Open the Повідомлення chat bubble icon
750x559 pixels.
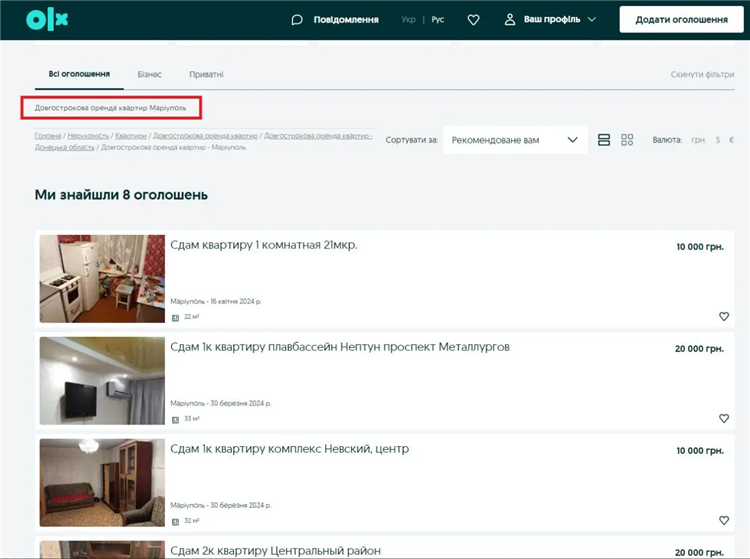[x=297, y=20]
